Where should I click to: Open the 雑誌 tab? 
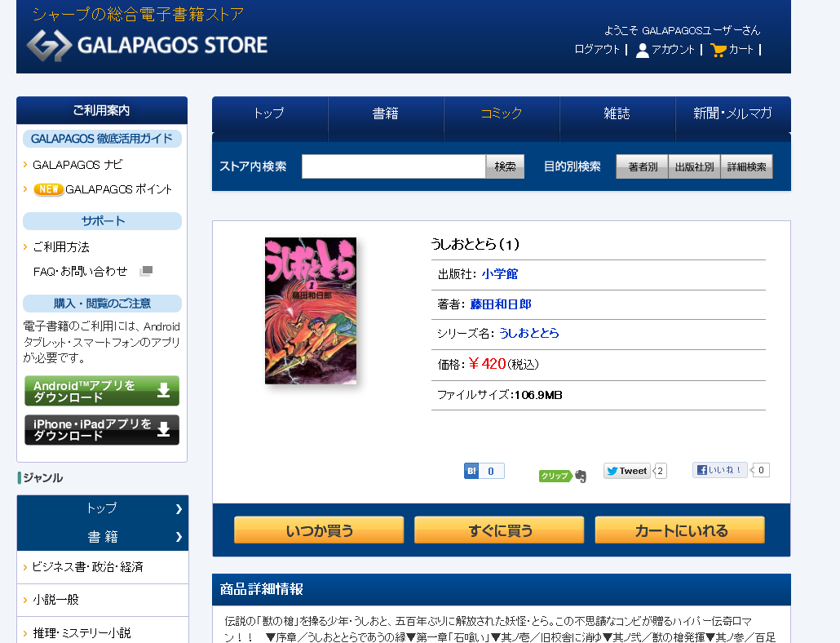tap(617, 113)
